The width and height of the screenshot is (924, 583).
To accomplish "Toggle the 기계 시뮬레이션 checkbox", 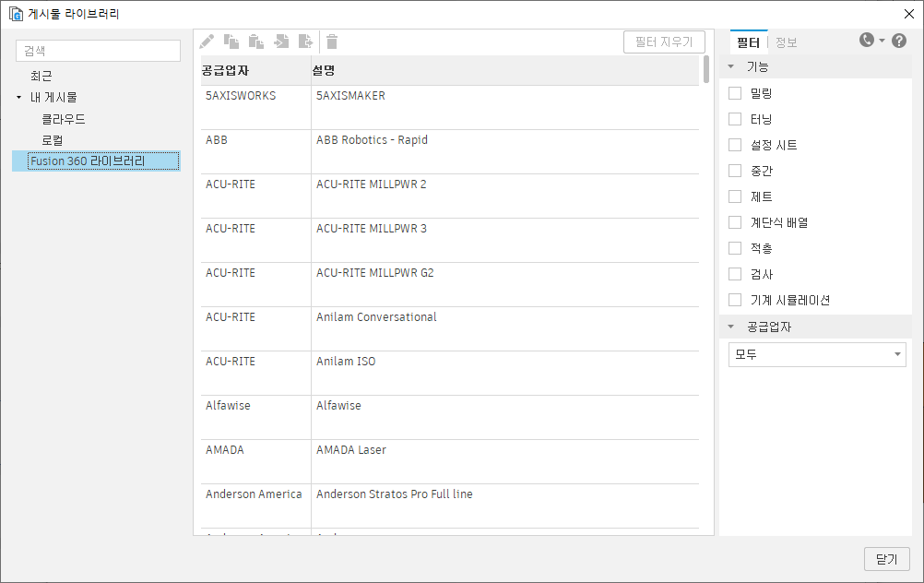I will 735,300.
